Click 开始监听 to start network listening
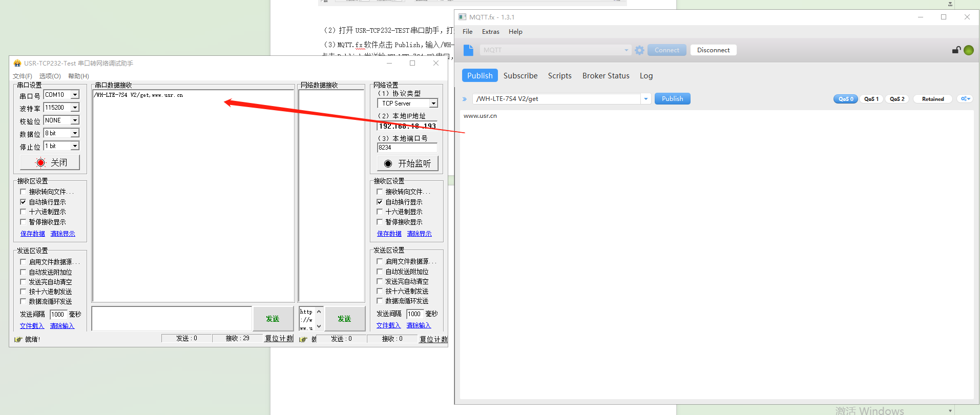The image size is (980, 415). click(408, 163)
